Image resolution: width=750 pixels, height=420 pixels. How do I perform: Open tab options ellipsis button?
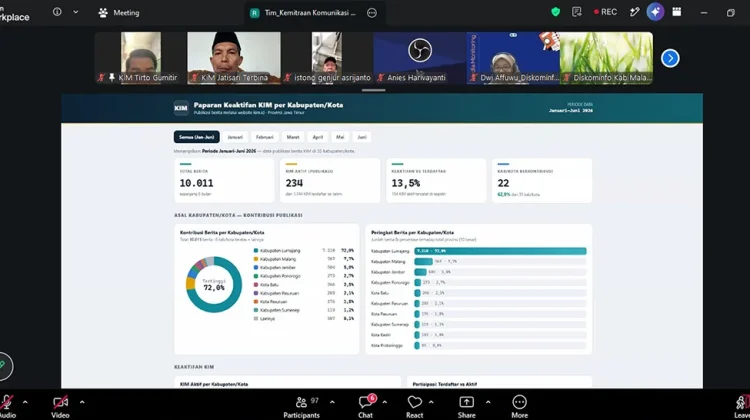click(x=372, y=13)
